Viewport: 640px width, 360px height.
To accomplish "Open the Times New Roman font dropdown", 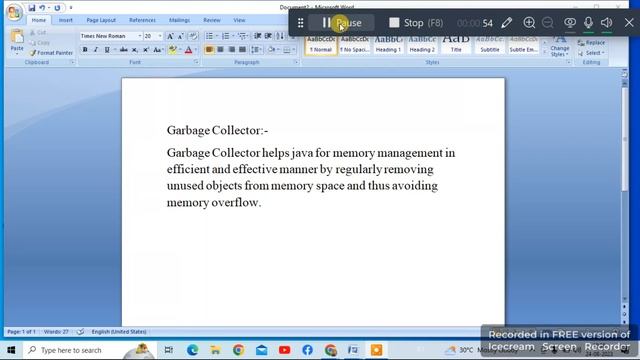I will (x=140, y=36).
